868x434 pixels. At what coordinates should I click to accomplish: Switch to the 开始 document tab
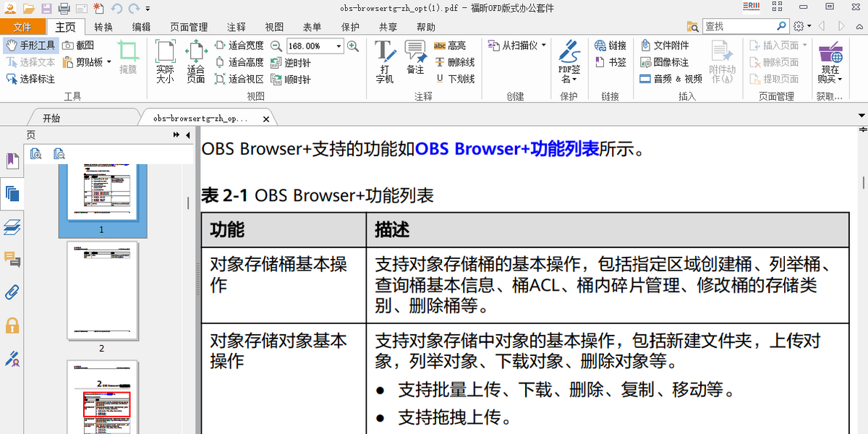[51, 118]
